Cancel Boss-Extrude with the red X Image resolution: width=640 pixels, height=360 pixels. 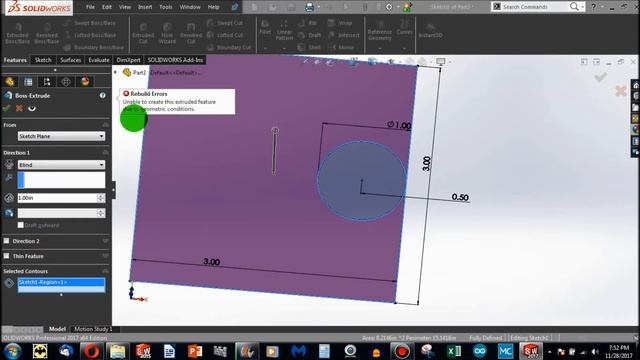[19, 108]
